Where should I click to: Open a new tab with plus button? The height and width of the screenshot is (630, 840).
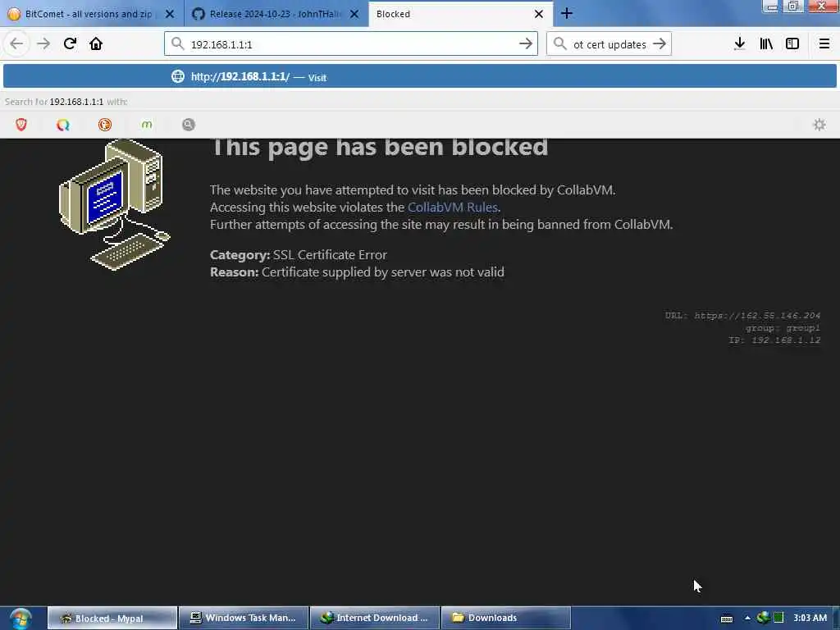point(567,13)
